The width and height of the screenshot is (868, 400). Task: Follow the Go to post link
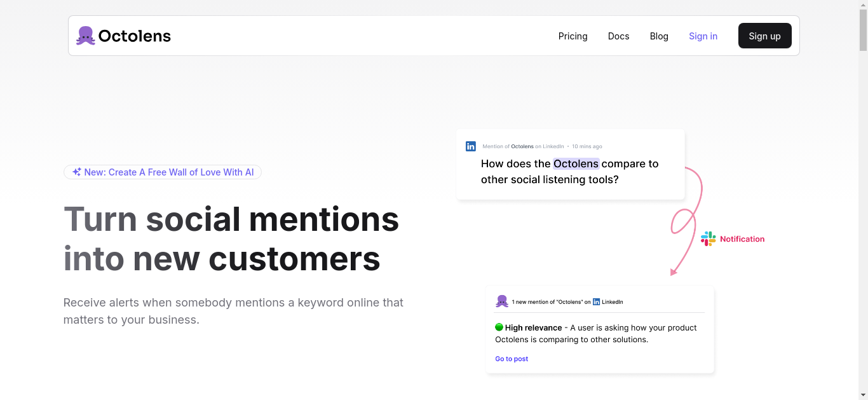[x=512, y=359]
